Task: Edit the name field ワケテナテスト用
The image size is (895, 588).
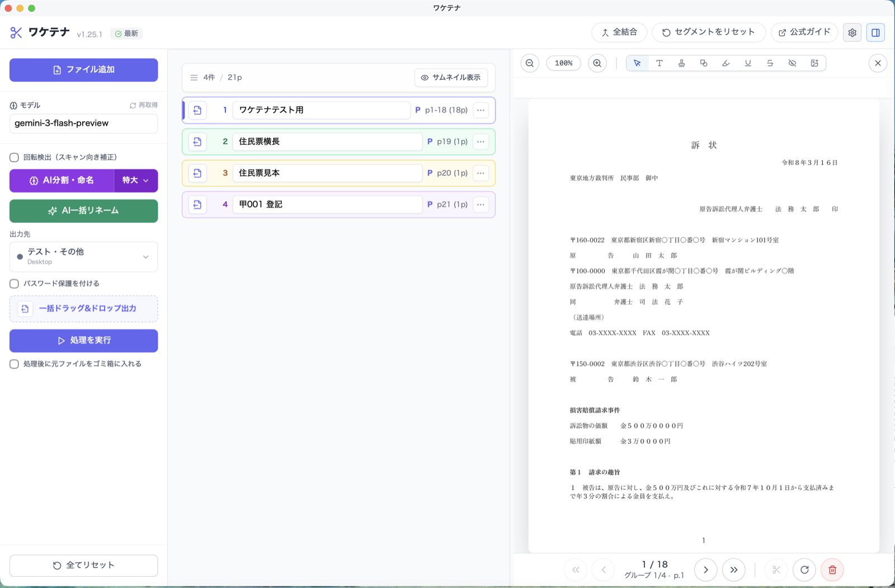Action: 322,110
